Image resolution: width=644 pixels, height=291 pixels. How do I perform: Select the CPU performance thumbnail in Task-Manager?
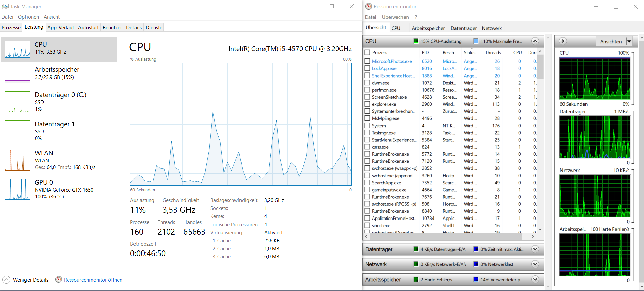17,49
